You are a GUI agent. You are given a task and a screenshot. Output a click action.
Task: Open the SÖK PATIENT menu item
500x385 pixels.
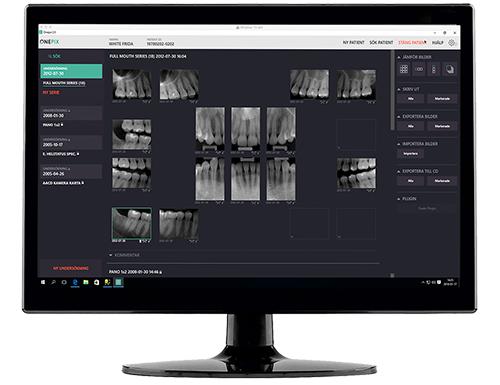pyautogui.click(x=381, y=43)
